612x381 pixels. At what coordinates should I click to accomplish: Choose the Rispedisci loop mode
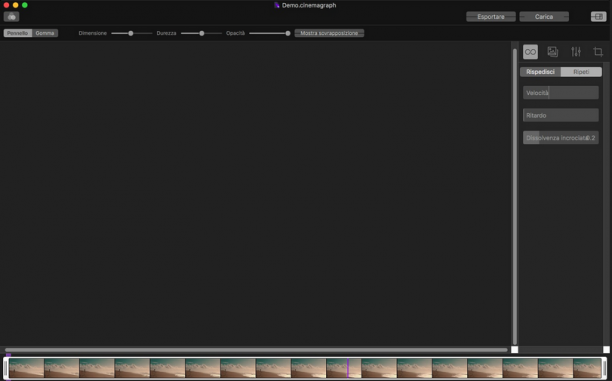coord(540,72)
